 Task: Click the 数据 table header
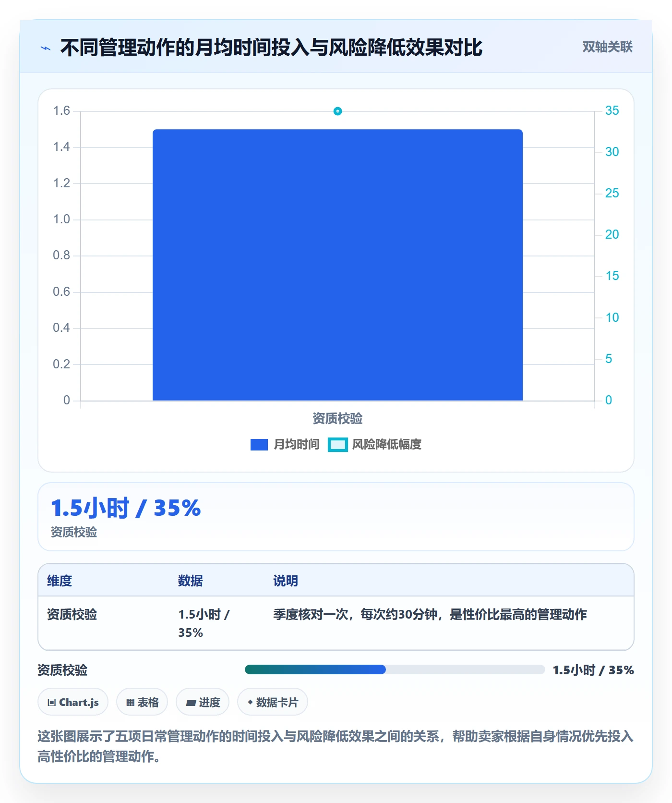click(191, 581)
